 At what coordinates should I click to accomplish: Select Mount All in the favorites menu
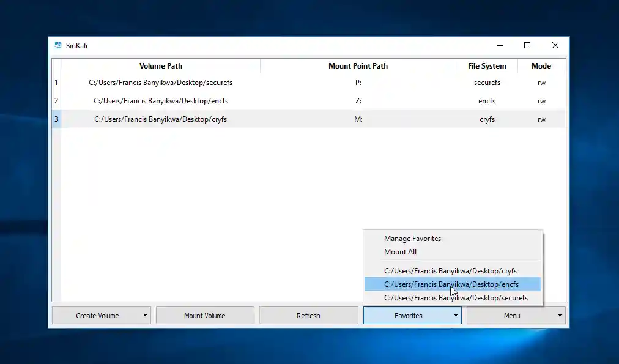[x=400, y=252]
